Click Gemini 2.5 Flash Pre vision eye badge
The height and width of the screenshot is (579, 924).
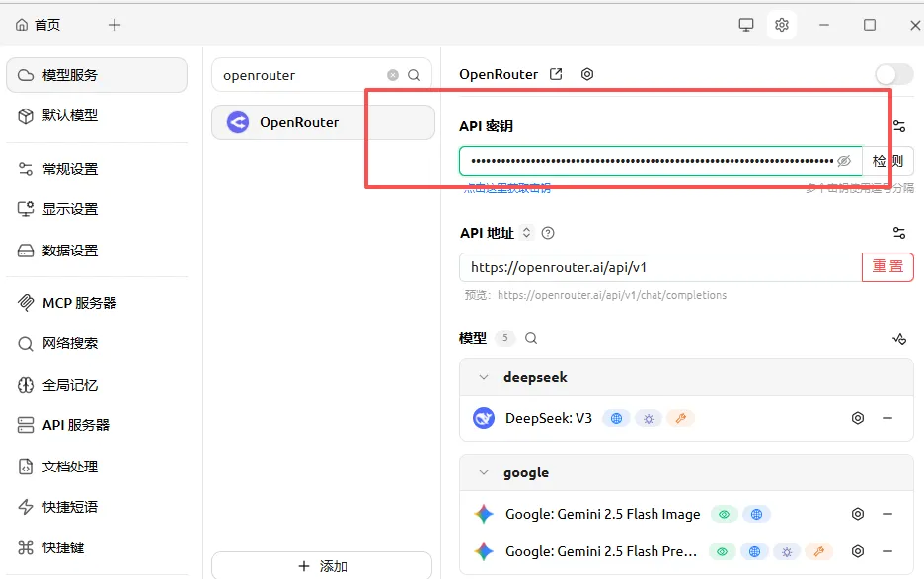click(x=722, y=552)
